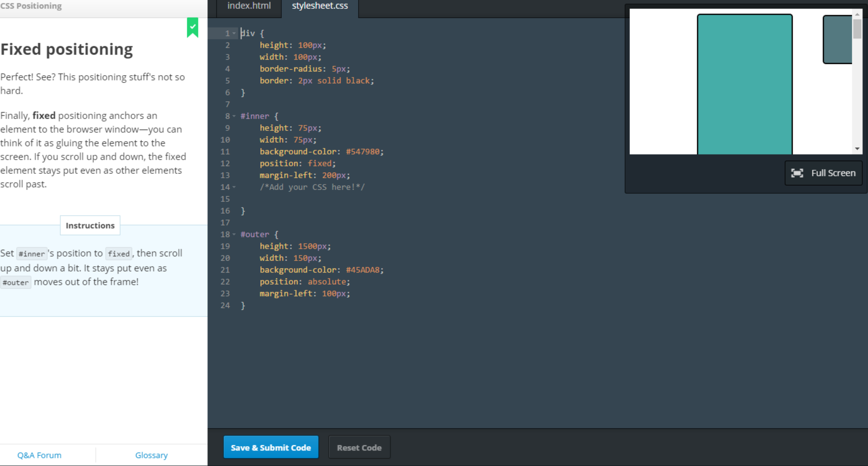The width and height of the screenshot is (868, 466).
Task: Click the Instructions label box
Action: [90, 225]
